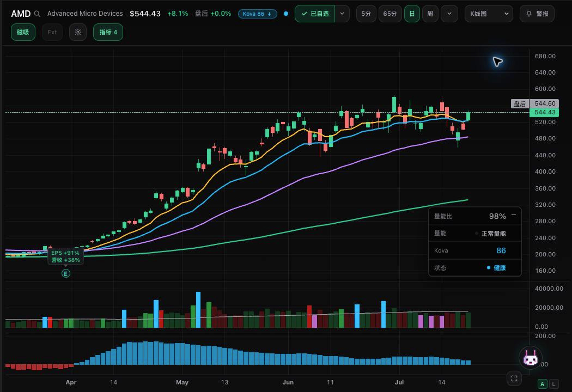Collapse the 量能比 info panel minus icon

(514, 215)
